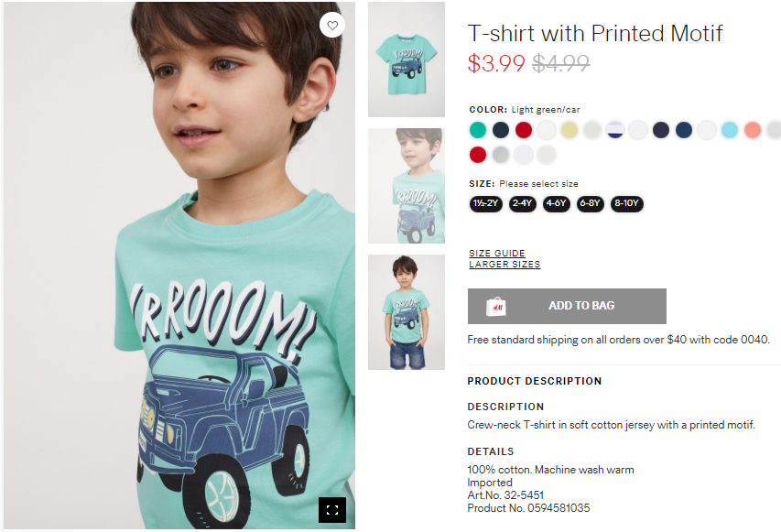
Task: View the close-up boy thumbnail
Action: pos(407,186)
